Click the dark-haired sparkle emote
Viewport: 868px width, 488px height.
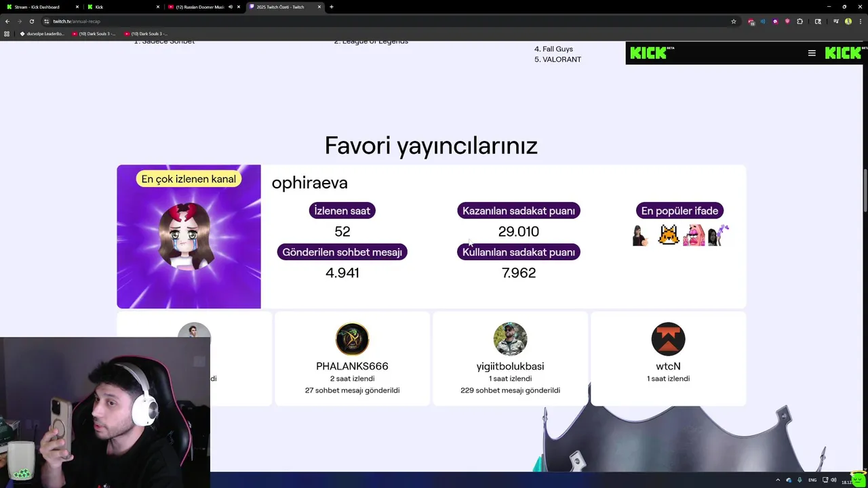pyautogui.click(x=717, y=235)
